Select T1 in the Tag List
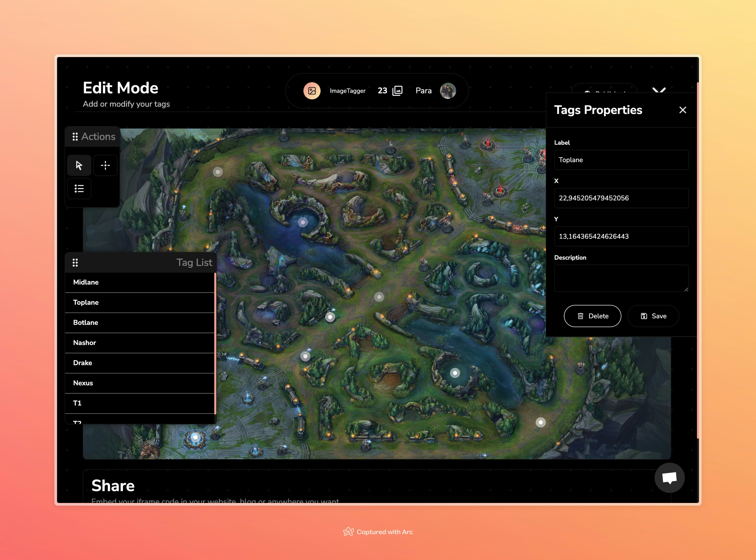 pyautogui.click(x=140, y=403)
